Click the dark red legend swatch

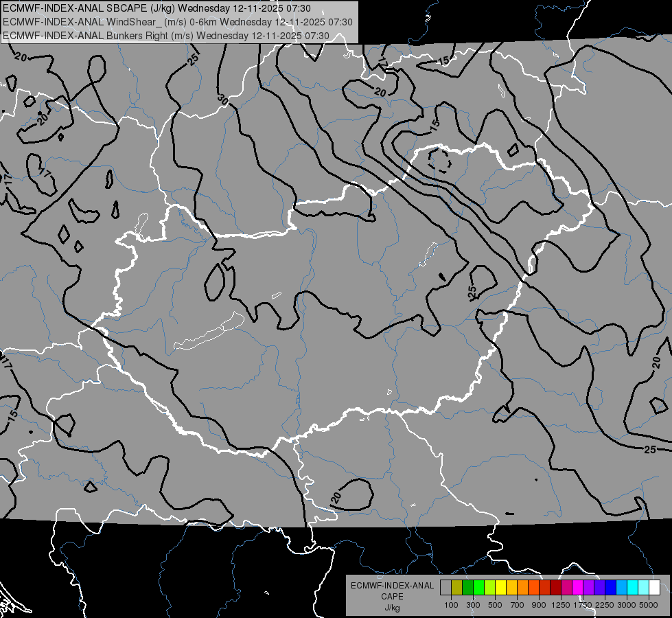pyautogui.click(x=556, y=587)
